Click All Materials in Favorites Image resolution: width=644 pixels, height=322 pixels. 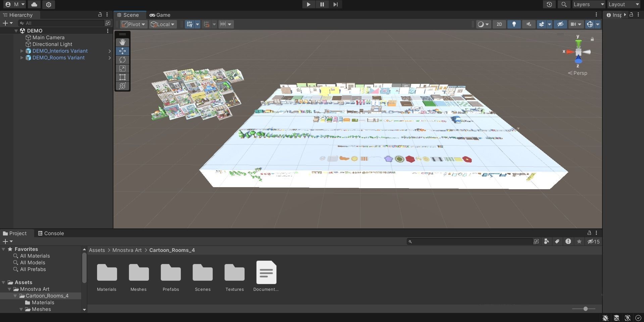click(35, 256)
